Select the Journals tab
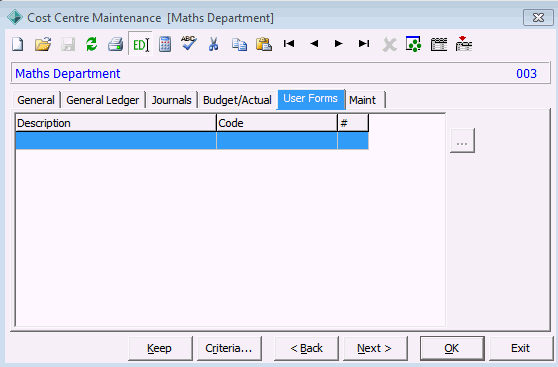 coord(172,100)
